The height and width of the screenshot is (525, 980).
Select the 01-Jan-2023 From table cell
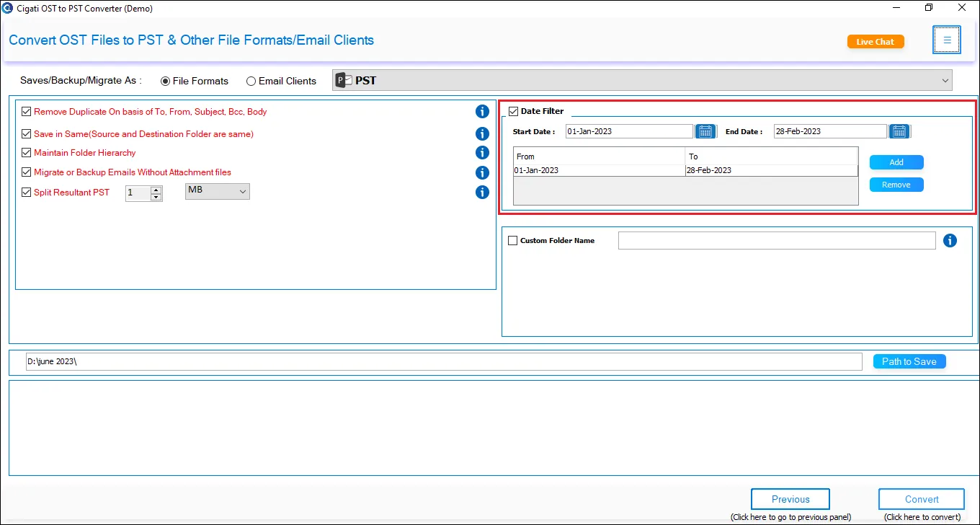[599, 170]
